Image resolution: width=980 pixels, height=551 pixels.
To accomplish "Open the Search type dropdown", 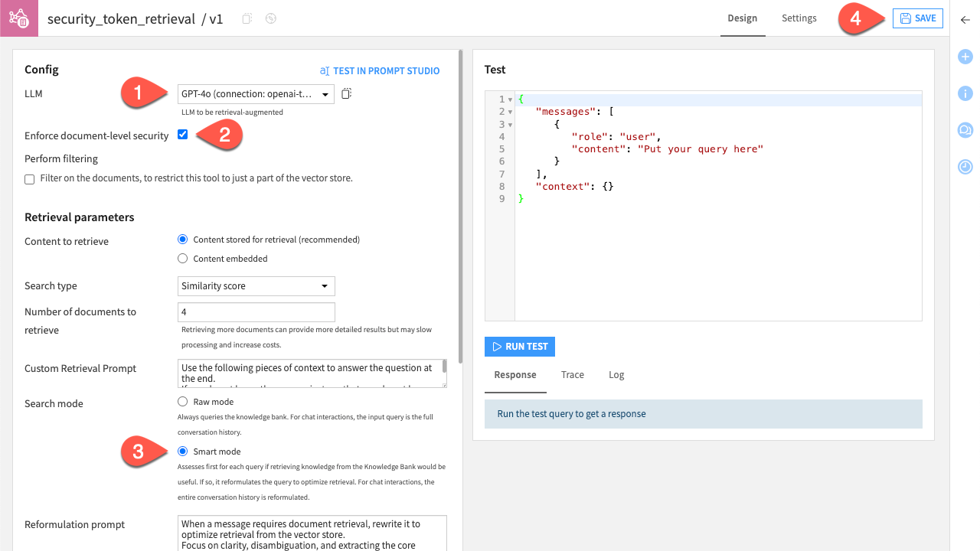I will [x=256, y=285].
